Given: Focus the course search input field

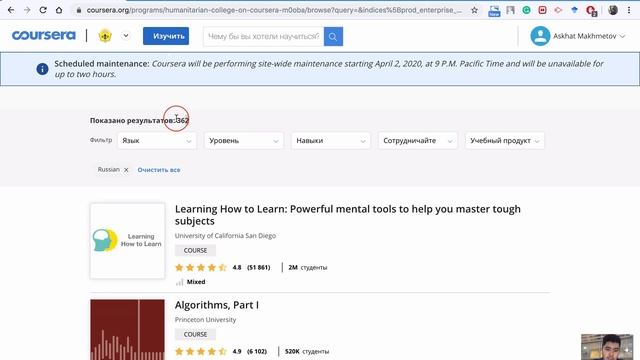Looking at the screenshot, I should click(x=263, y=36).
